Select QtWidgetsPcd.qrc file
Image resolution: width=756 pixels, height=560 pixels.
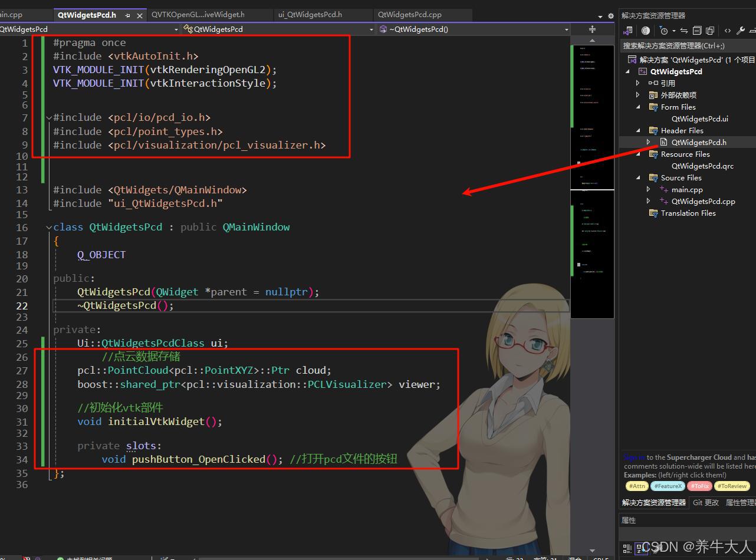702,166
